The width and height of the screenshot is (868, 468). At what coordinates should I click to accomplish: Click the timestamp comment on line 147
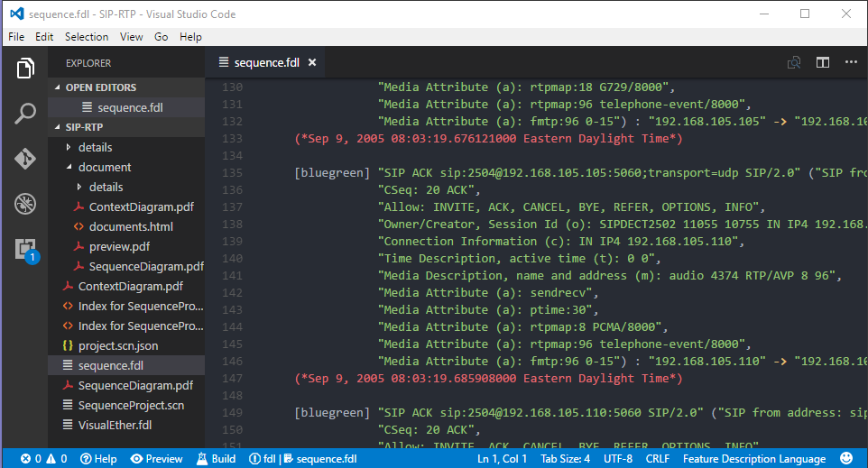tap(488, 379)
